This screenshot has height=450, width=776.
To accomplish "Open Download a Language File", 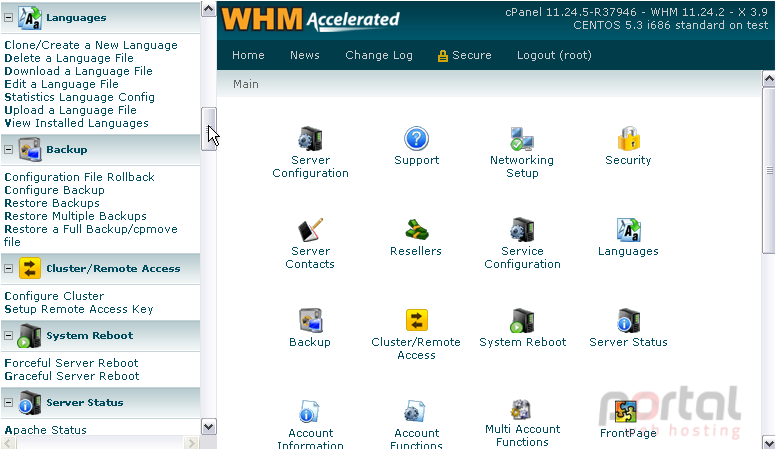I will (79, 71).
